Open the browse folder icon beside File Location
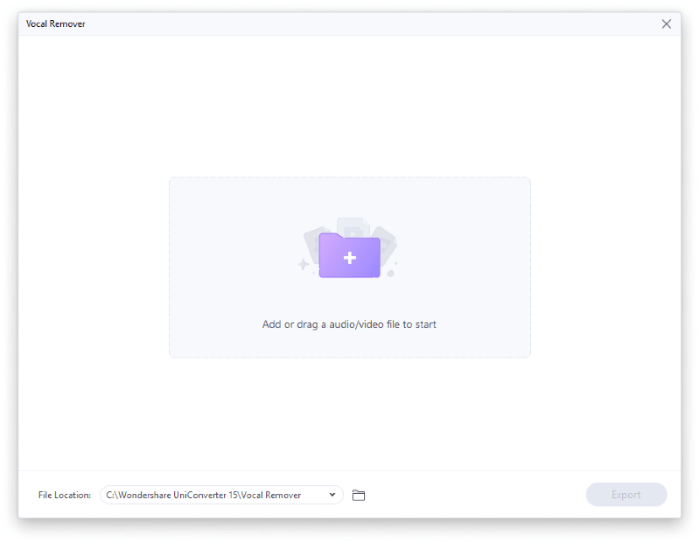This screenshot has height=543, width=700. coord(359,495)
